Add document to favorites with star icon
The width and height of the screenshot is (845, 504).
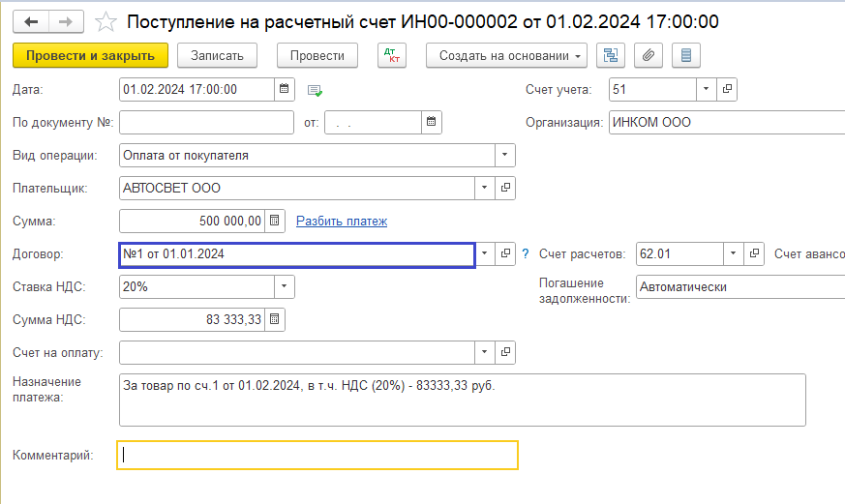coord(108,21)
